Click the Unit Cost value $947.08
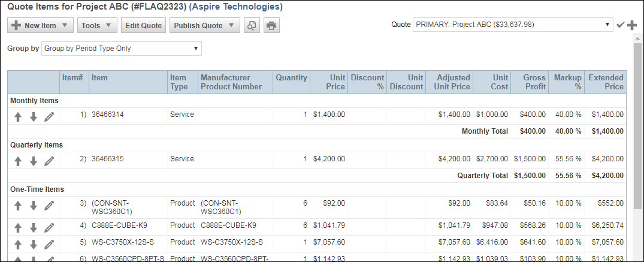644x262 pixels. (x=495, y=225)
